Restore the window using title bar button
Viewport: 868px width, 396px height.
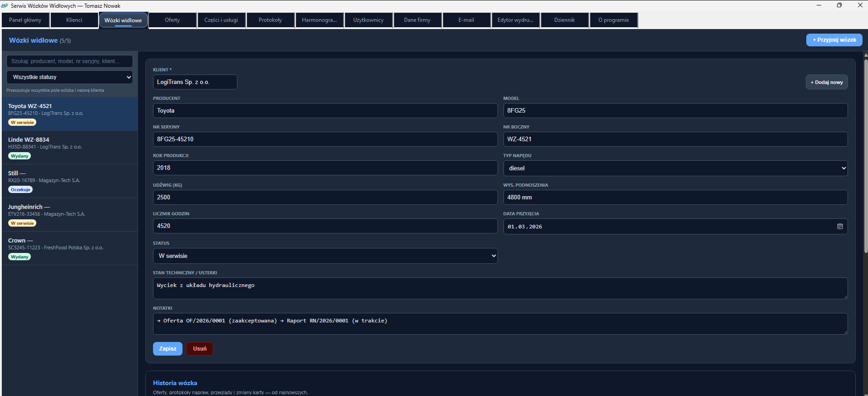tap(839, 5)
